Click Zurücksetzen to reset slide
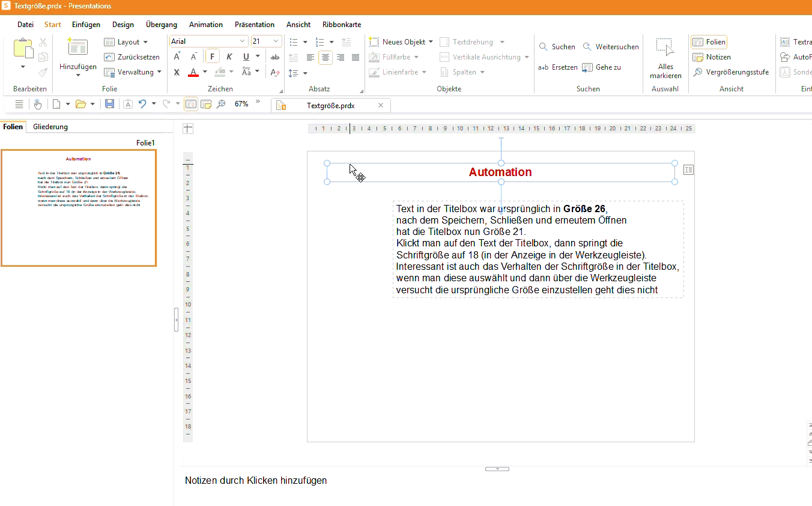This screenshot has height=506, width=812. [x=132, y=57]
